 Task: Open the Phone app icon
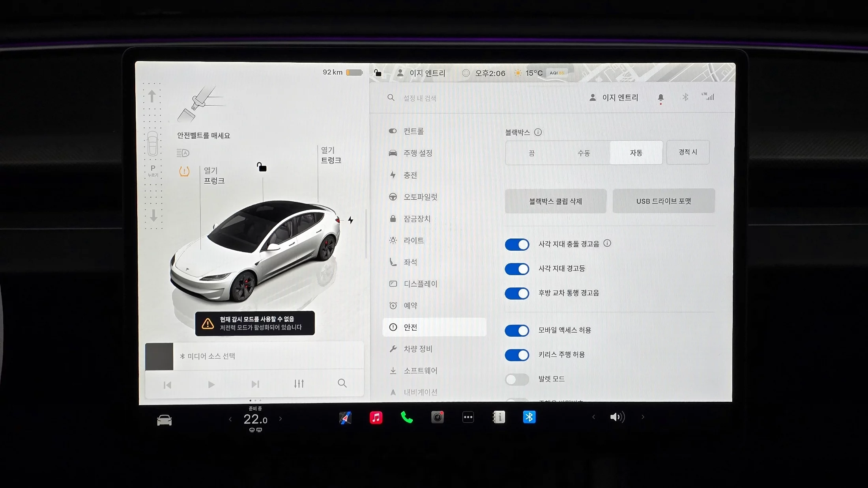pos(406,417)
